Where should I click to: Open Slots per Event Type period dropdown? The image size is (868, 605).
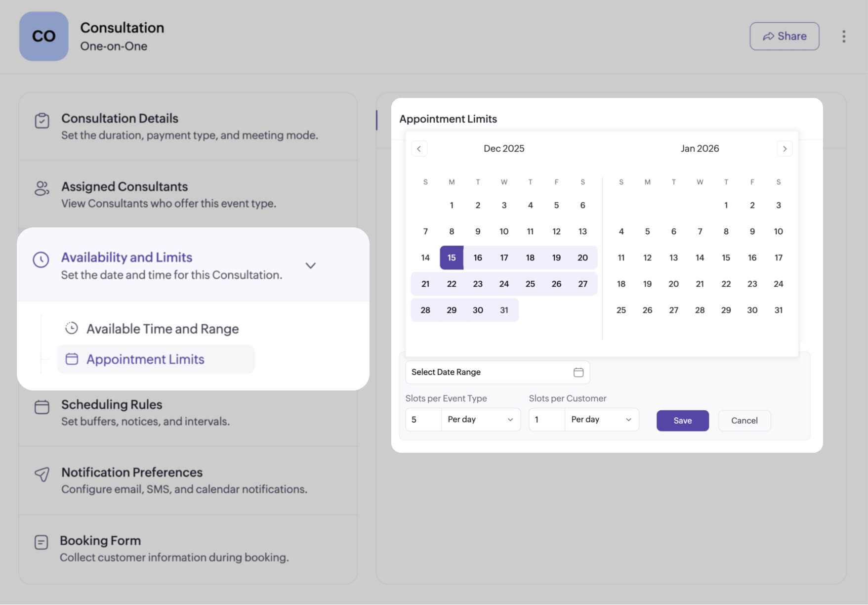pos(481,420)
